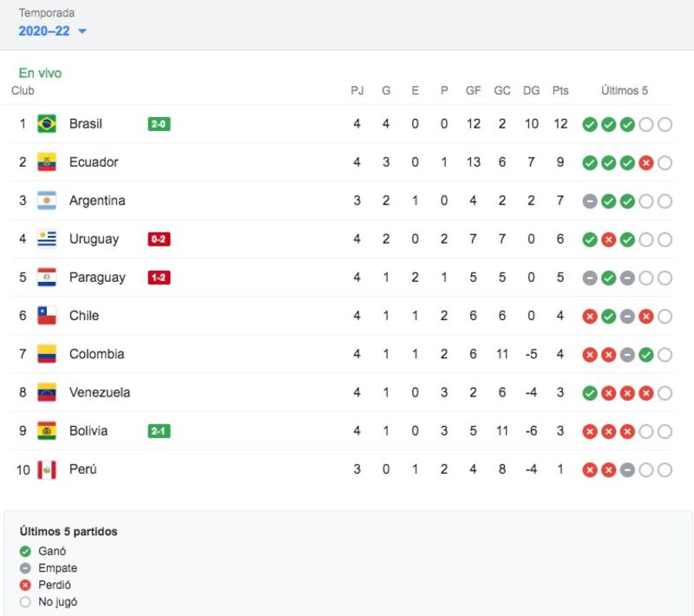Click Ecuador's red loss result icon

(646, 163)
